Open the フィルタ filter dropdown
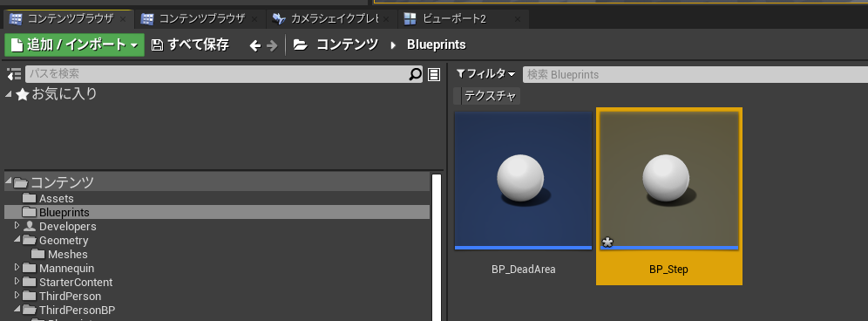Image resolution: width=868 pixels, height=321 pixels. [x=485, y=74]
